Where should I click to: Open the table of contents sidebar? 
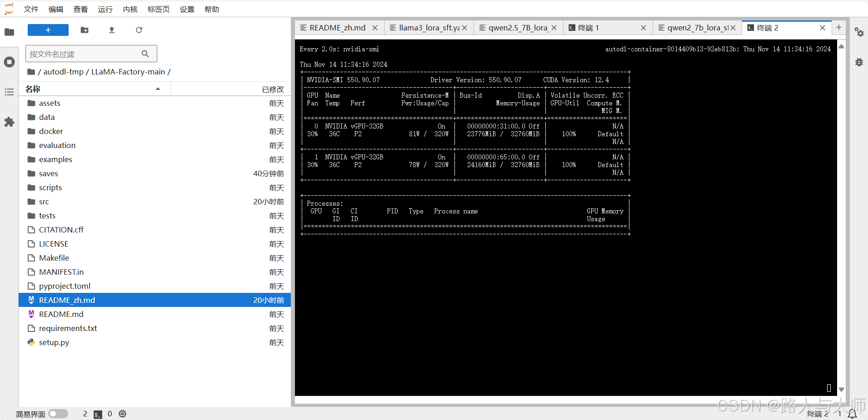(x=9, y=92)
